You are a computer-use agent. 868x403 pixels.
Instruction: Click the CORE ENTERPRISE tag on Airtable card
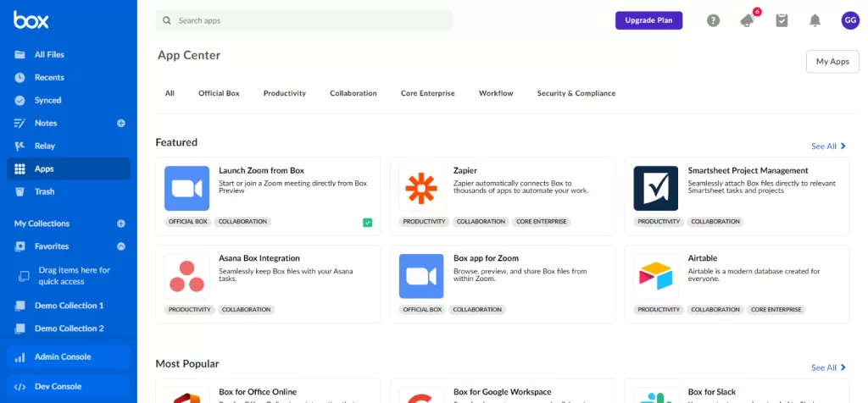(x=776, y=310)
